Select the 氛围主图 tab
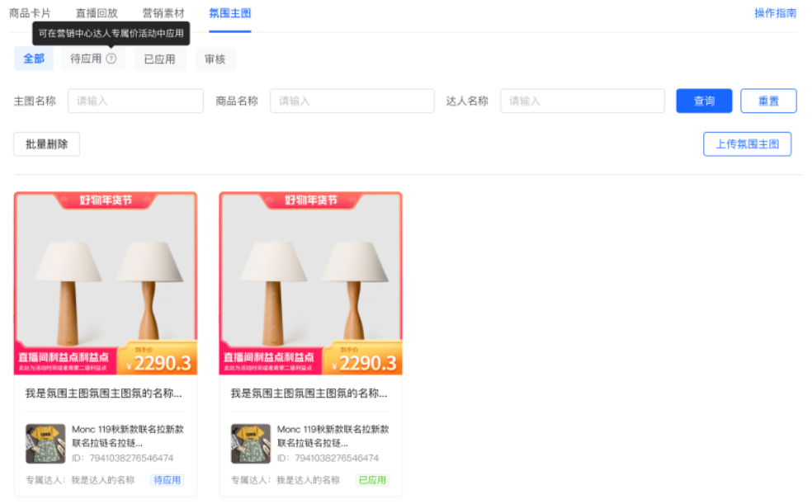The image size is (812, 504). 230,13
